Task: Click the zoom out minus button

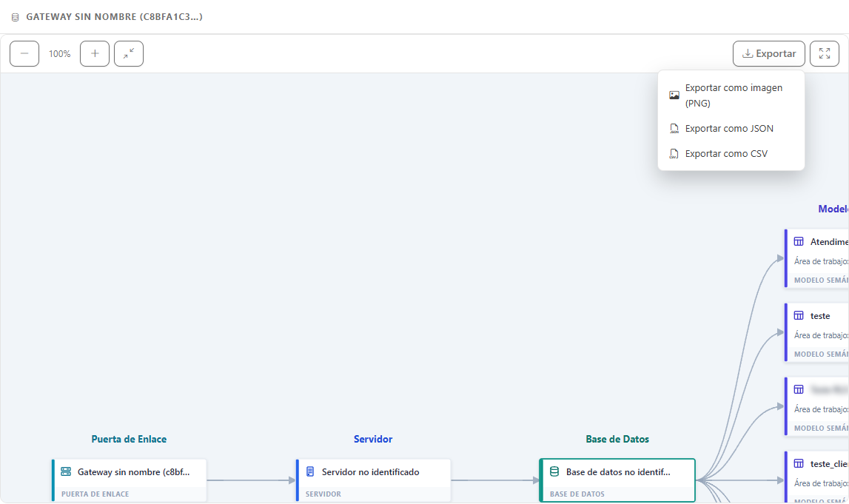Action: pos(24,53)
